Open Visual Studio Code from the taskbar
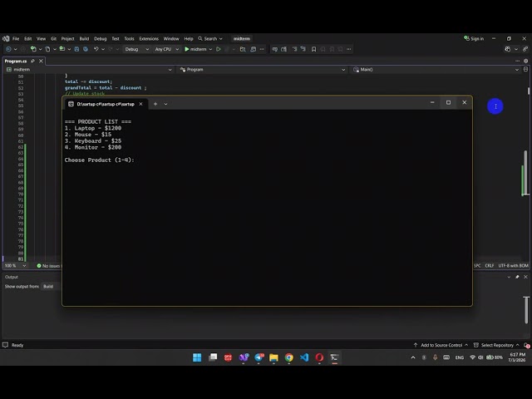Screen dimensions: 532x399 304,357
